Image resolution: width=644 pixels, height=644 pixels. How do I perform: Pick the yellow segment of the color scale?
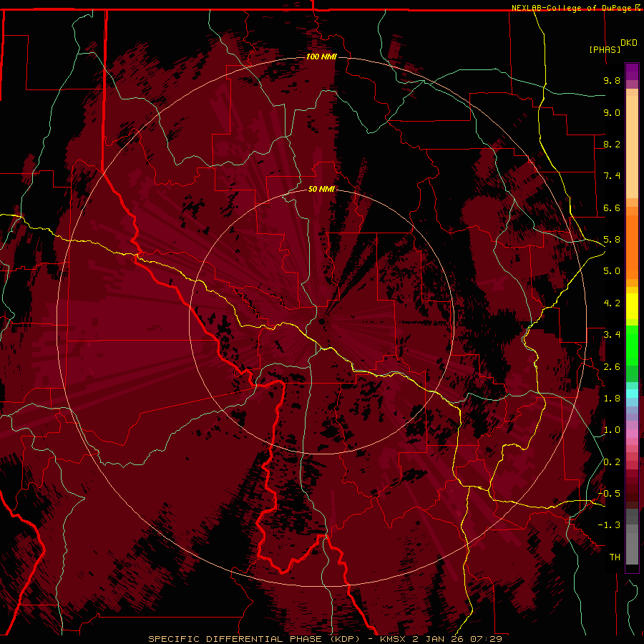tap(632, 306)
